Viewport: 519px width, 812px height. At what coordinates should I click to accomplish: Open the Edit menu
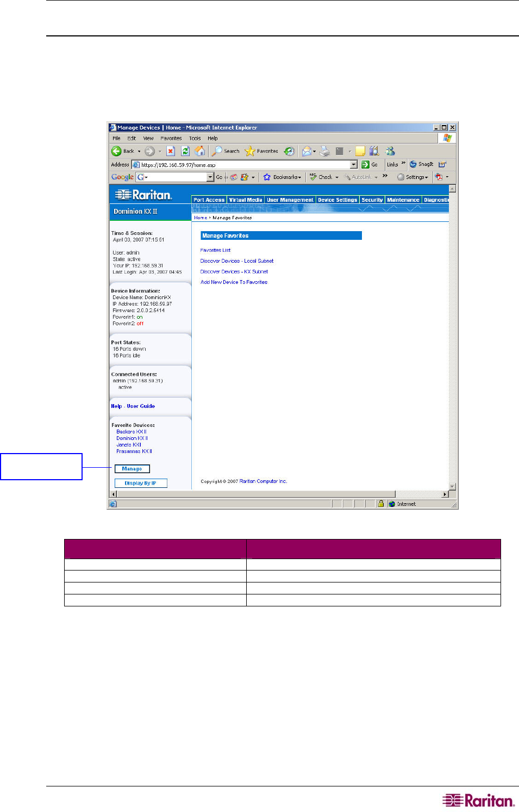pos(132,139)
